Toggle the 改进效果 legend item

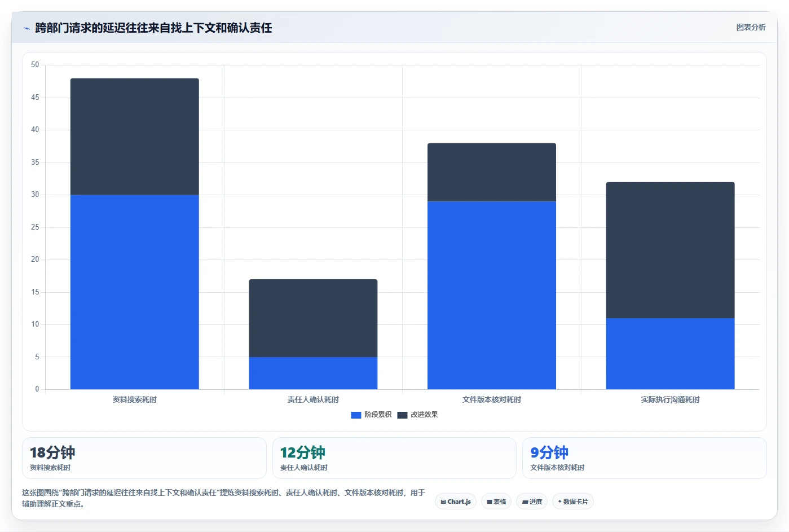(417, 415)
